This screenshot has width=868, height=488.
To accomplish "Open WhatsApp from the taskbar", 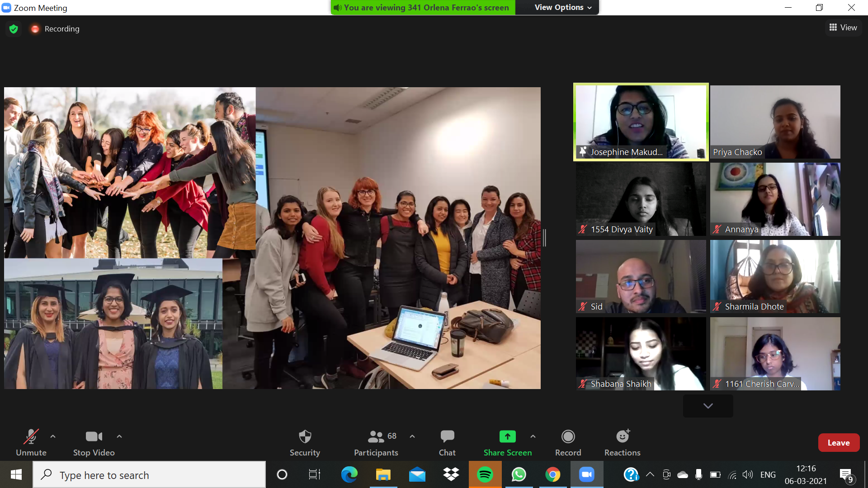I will tap(519, 474).
